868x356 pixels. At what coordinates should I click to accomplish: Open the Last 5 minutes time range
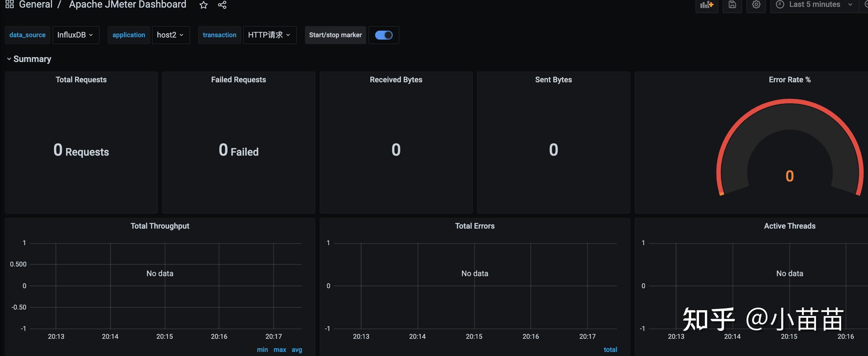[814, 5]
